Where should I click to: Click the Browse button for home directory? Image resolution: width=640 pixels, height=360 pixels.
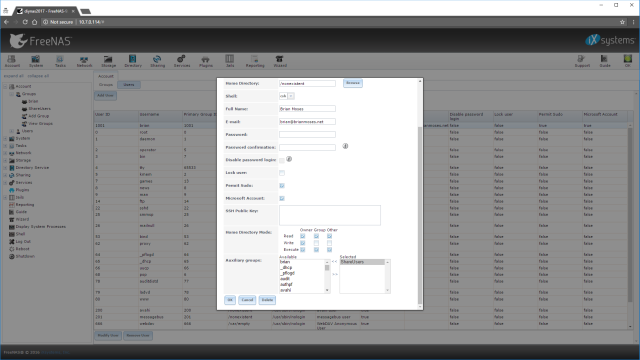pyautogui.click(x=353, y=83)
